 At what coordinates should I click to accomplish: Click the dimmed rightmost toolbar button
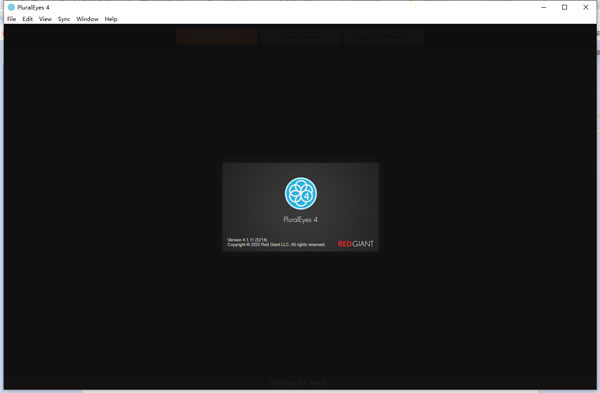click(x=383, y=36)
